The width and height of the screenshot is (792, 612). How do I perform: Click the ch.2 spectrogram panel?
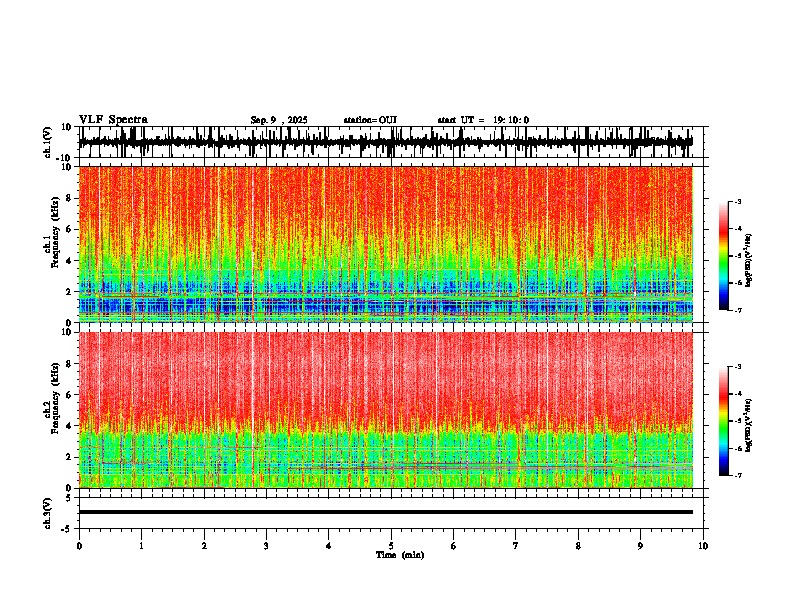coord(385,410)
